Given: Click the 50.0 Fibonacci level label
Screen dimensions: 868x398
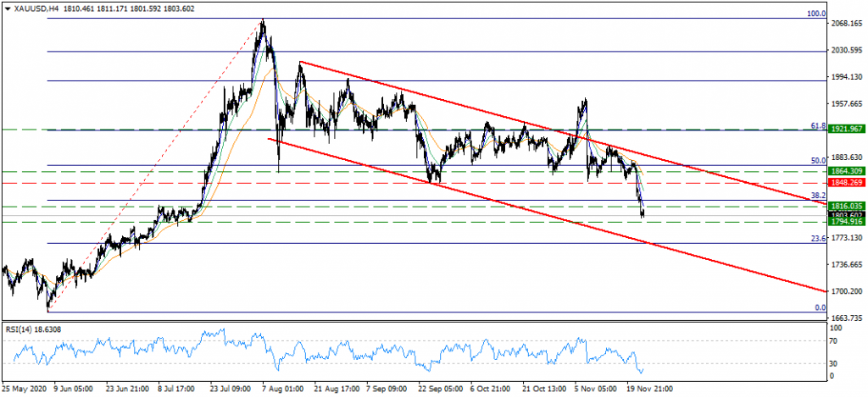Looking at the screenshot, I should [x=818, y=160].
